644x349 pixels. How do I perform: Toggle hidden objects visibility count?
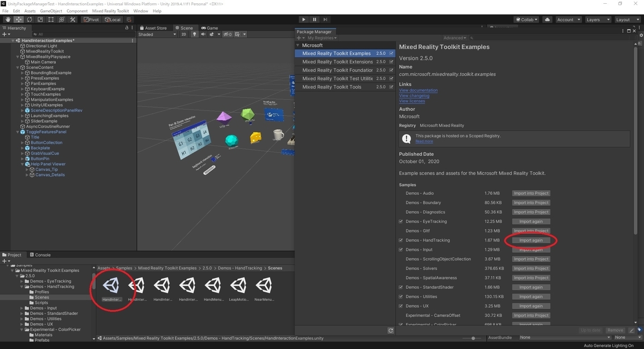228,34
